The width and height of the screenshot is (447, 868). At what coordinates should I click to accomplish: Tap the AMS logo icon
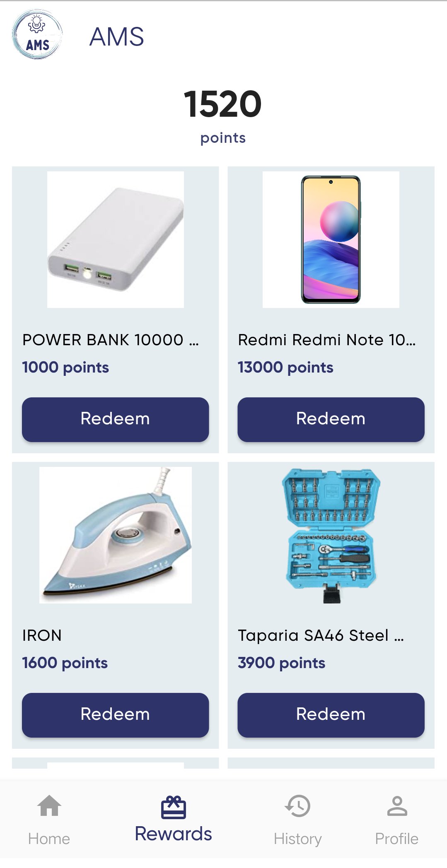37,35
